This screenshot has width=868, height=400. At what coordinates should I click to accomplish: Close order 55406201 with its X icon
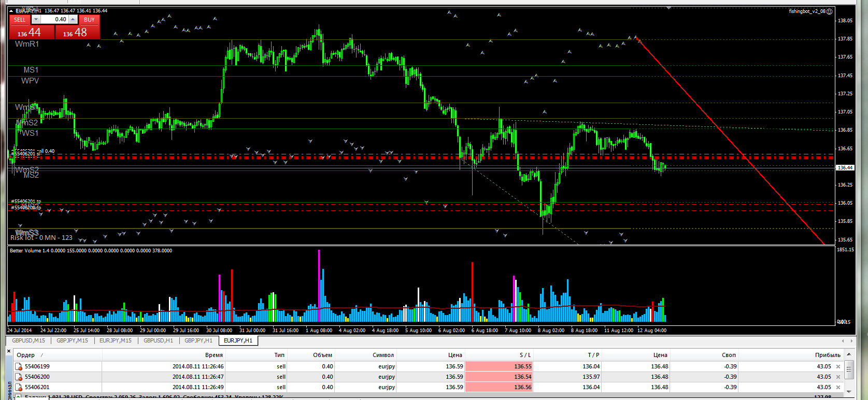click(838, 388)
